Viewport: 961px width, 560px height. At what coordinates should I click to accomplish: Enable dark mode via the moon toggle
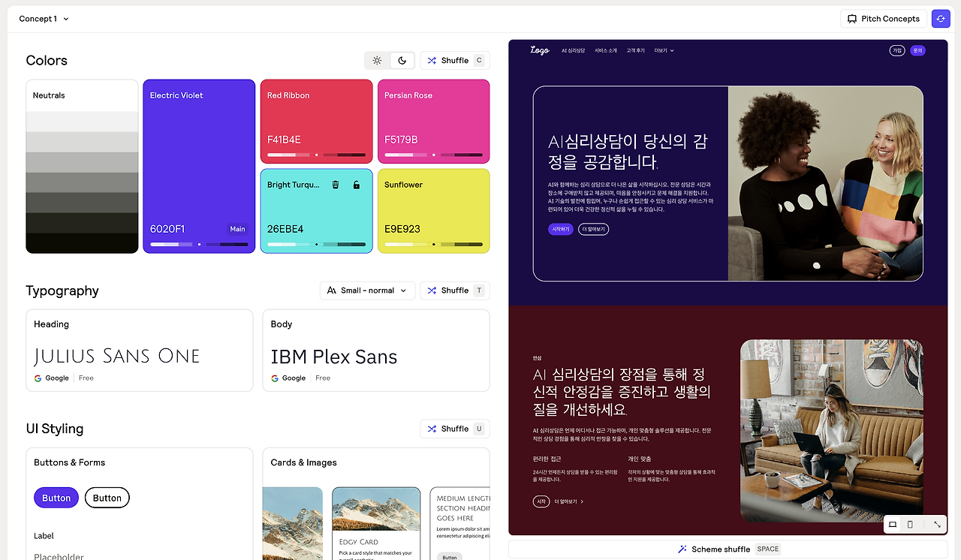[402, 60]
